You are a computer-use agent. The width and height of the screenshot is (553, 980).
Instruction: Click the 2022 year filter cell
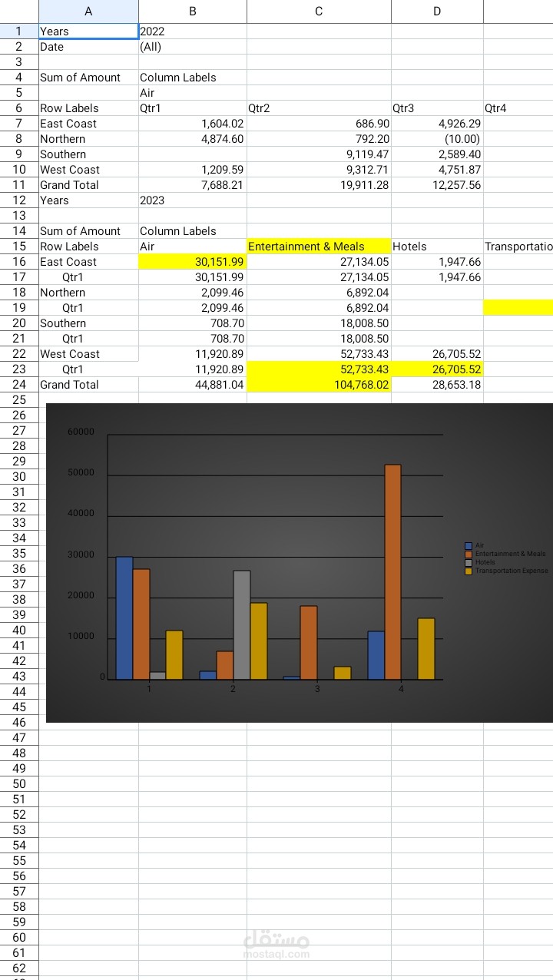[193, 31]
